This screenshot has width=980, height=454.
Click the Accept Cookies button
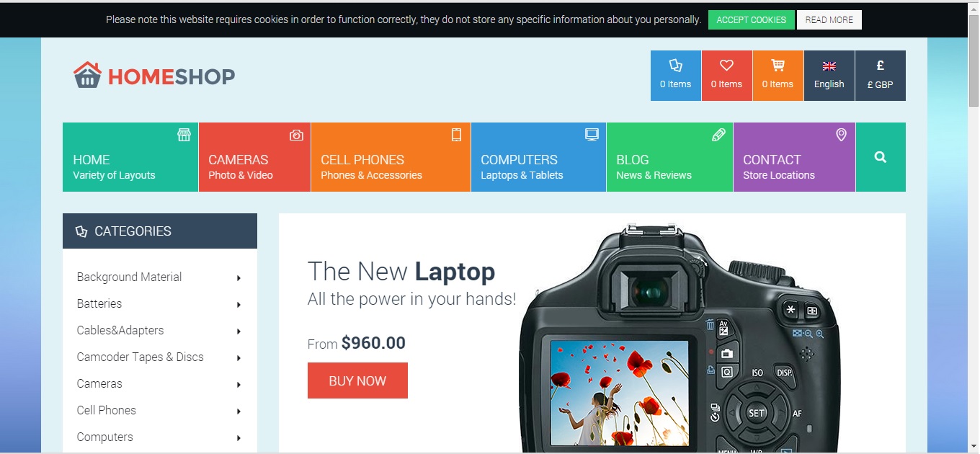coord(752,20)
